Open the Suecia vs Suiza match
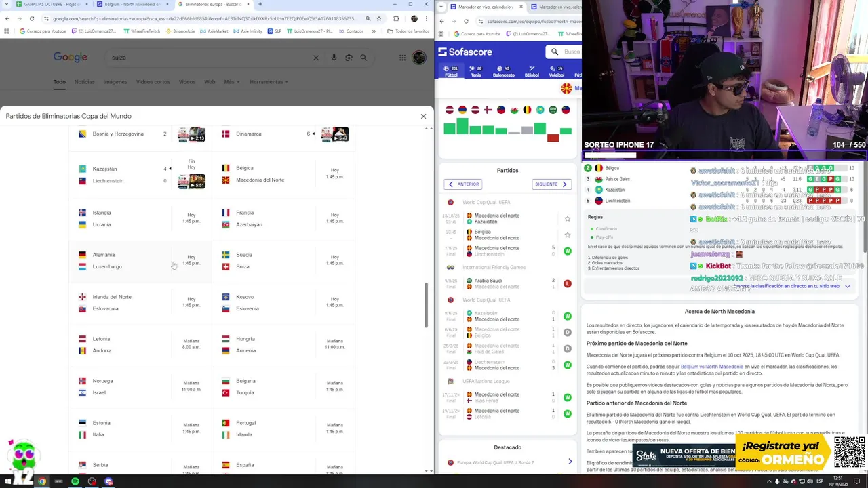Screen dimensions: 868x488 283,260
